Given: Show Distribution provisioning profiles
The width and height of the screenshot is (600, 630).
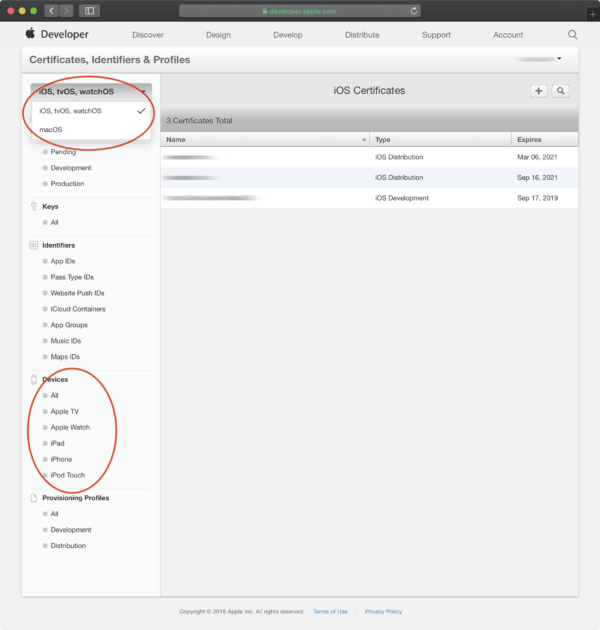Looking at the screenshot, I should pos(68,546).
